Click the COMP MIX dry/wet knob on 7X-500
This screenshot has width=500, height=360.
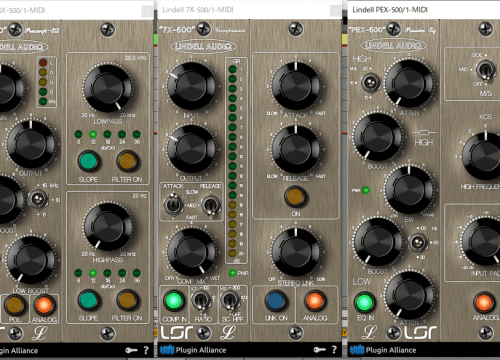pyautogui.click(x=191, y=252)
